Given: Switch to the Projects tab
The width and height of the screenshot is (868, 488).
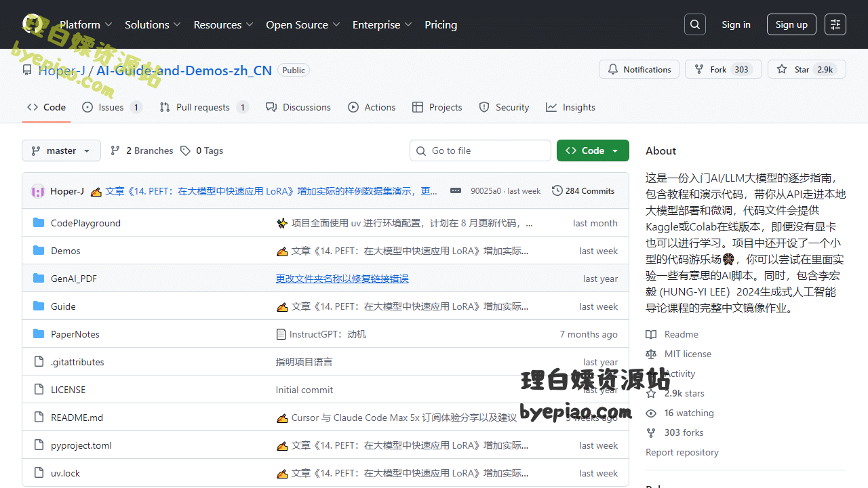Looking at the screenshot, I should coord(437,107).
